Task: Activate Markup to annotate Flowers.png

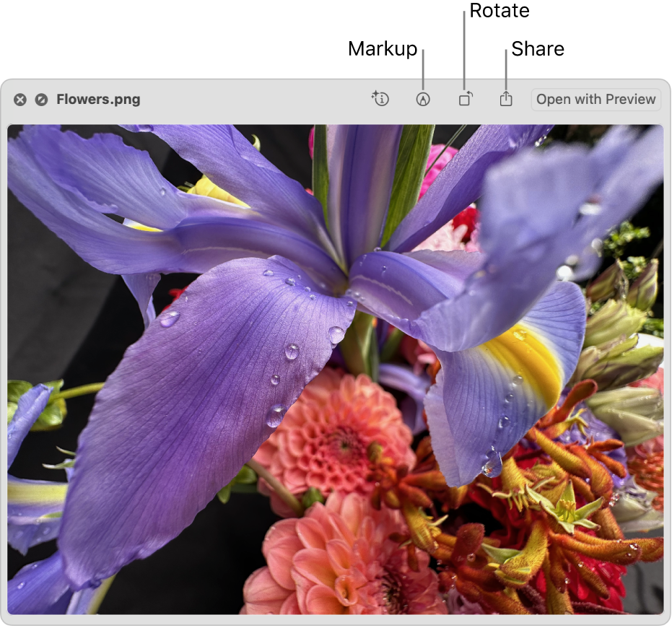Action: (x=423, y=99)
